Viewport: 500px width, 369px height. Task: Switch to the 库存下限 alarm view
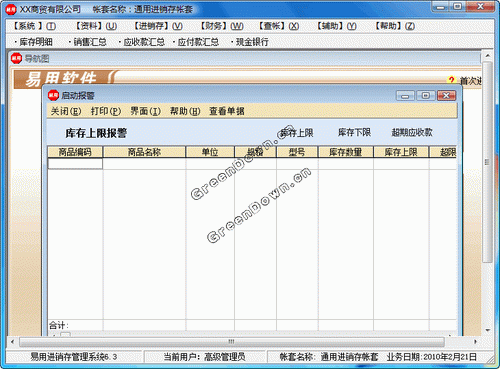(354, 133)
